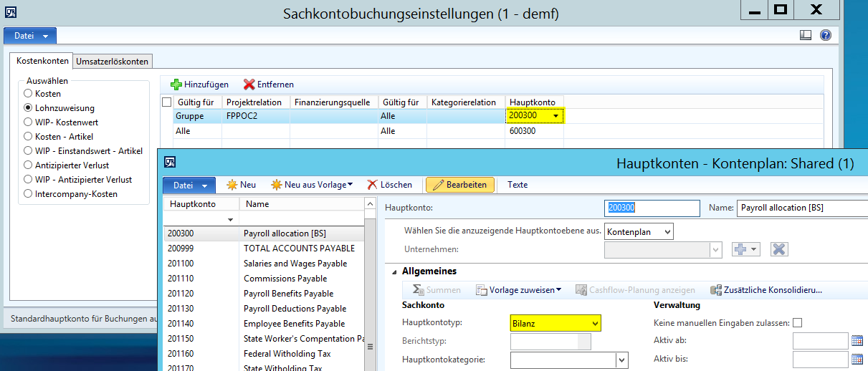
Task: Open the Aktiv ab calendar picker
Action: point(857,341)
